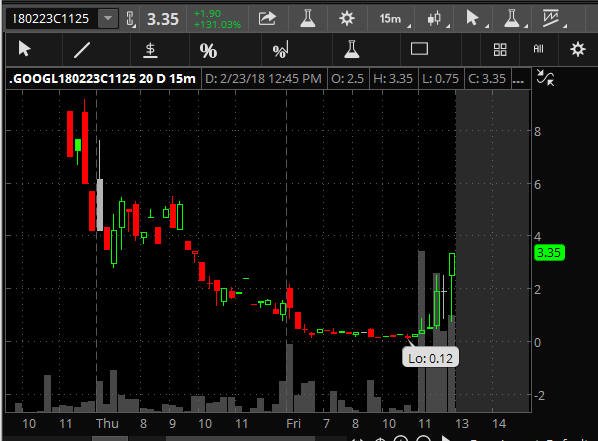Select the dollar price level tool
This screenshot has height=441, width=598.
[150, 50]
